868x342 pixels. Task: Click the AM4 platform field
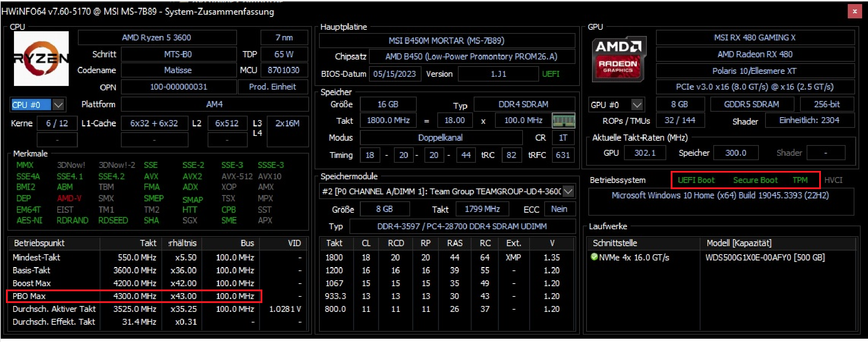tap(215, 104)
